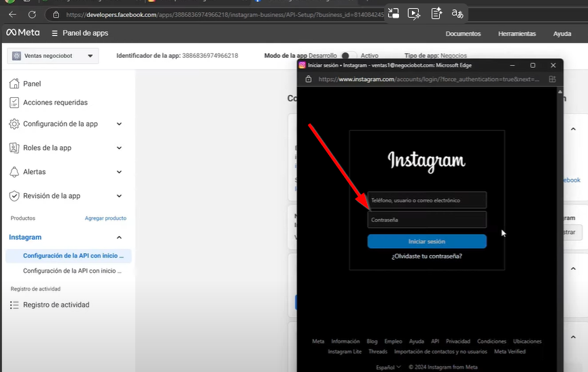The image size is (588, 372).
Task: Expand Revisión de la app chevron
Action: pos(119,196)
